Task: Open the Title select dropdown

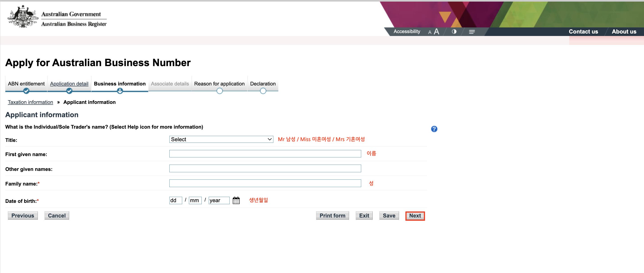Action: [221, 139]
